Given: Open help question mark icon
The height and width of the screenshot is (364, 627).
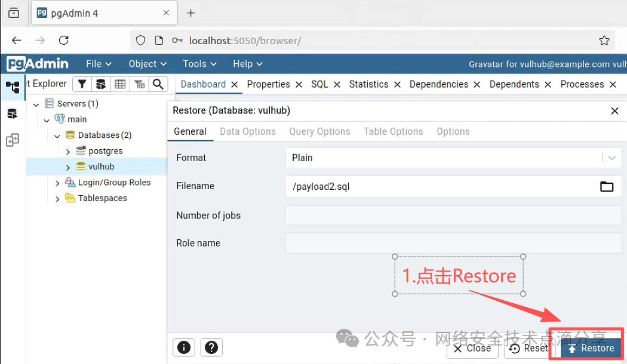Looking at the screenshot, I should [x=211, y=347].
